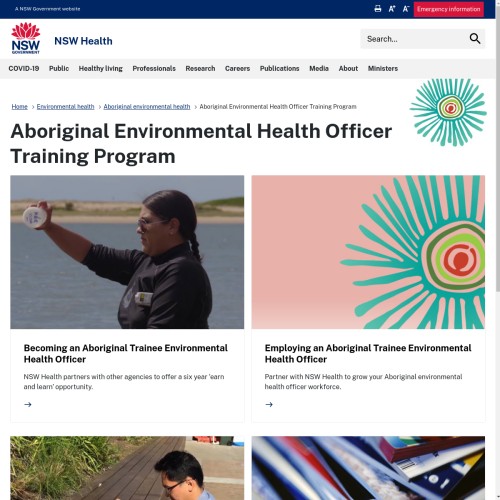The height and width of the screenshot is (500, 500).
Task: Select Professionals in navigation bar
Action: 154,68
